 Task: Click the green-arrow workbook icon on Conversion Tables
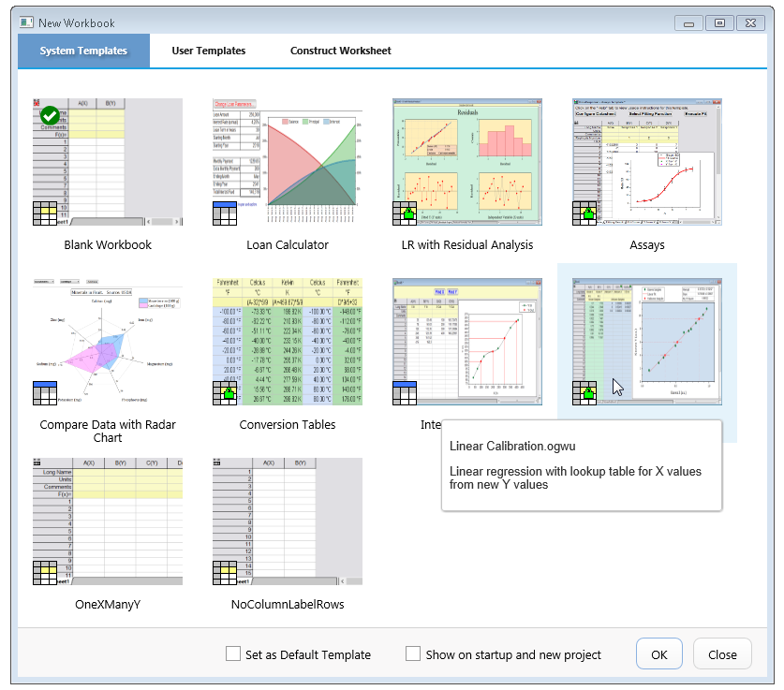pos(226,393)
